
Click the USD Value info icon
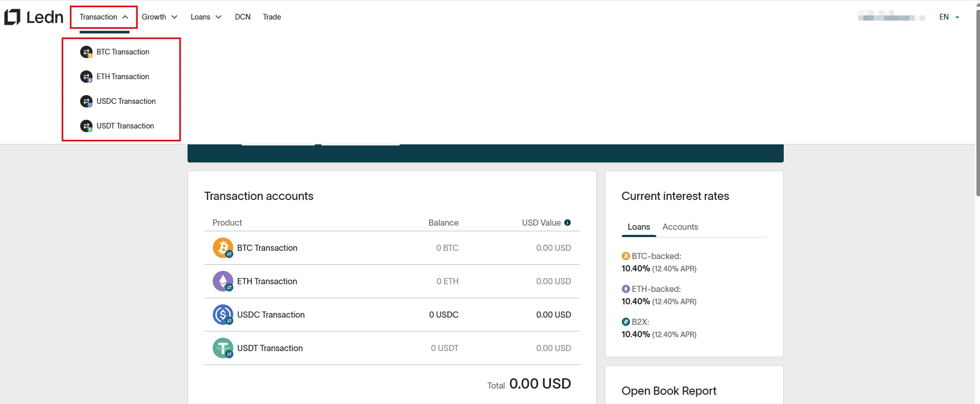567,223
